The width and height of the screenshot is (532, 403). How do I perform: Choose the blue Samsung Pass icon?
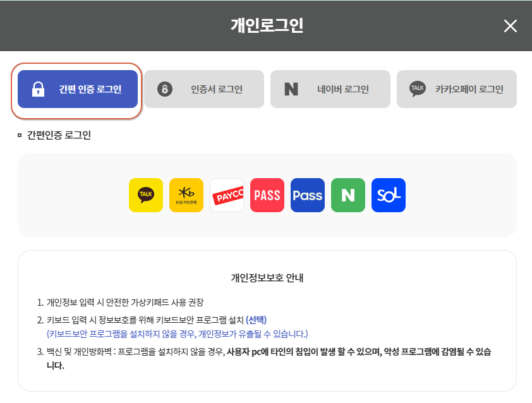(x=308, y=195)
